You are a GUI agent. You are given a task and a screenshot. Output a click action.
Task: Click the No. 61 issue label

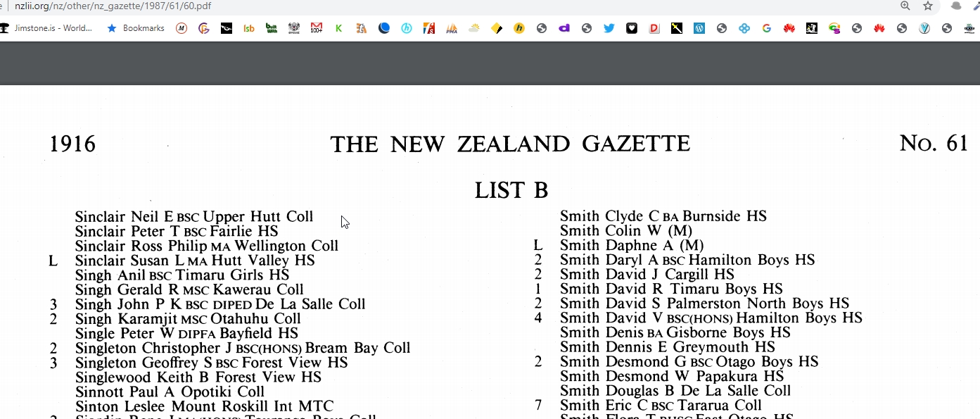tap(934, 144)
